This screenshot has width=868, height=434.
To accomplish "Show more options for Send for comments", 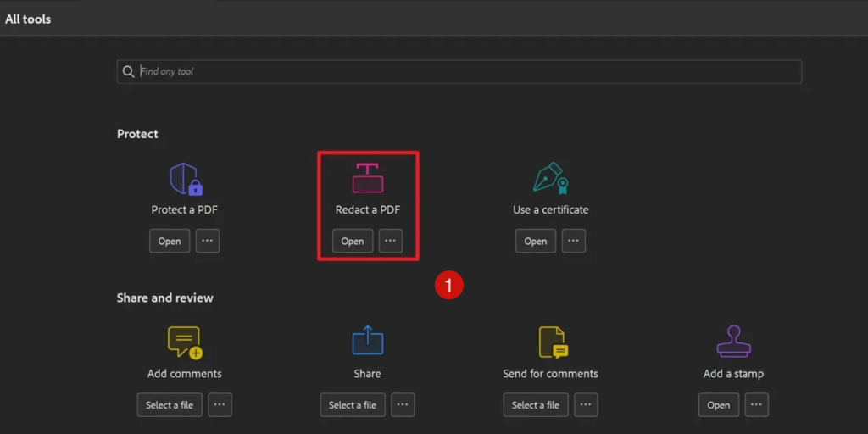I will [586, 404].
